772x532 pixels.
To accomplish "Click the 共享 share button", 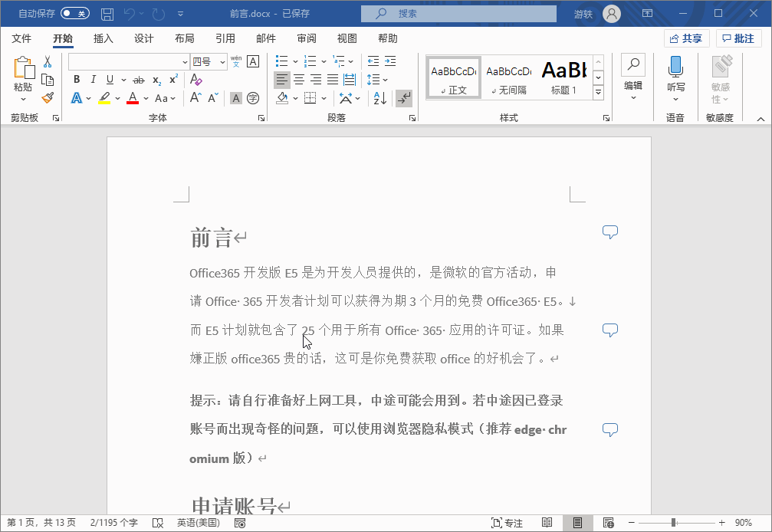I will click(686, 38).
